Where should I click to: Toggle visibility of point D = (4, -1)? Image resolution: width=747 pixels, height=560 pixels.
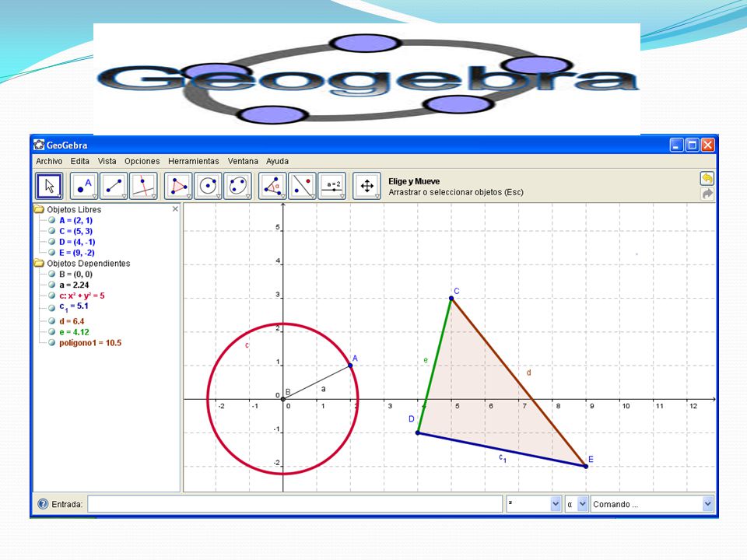52,241
